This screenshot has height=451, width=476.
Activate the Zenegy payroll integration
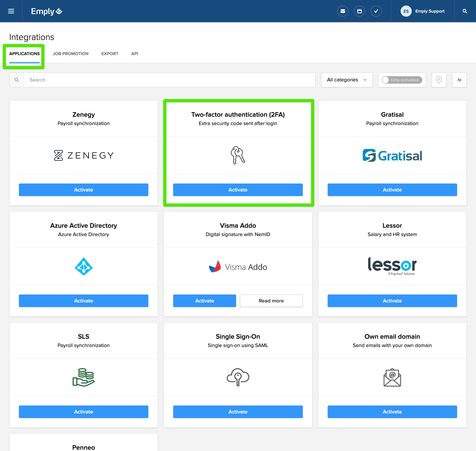pos(84,190)
